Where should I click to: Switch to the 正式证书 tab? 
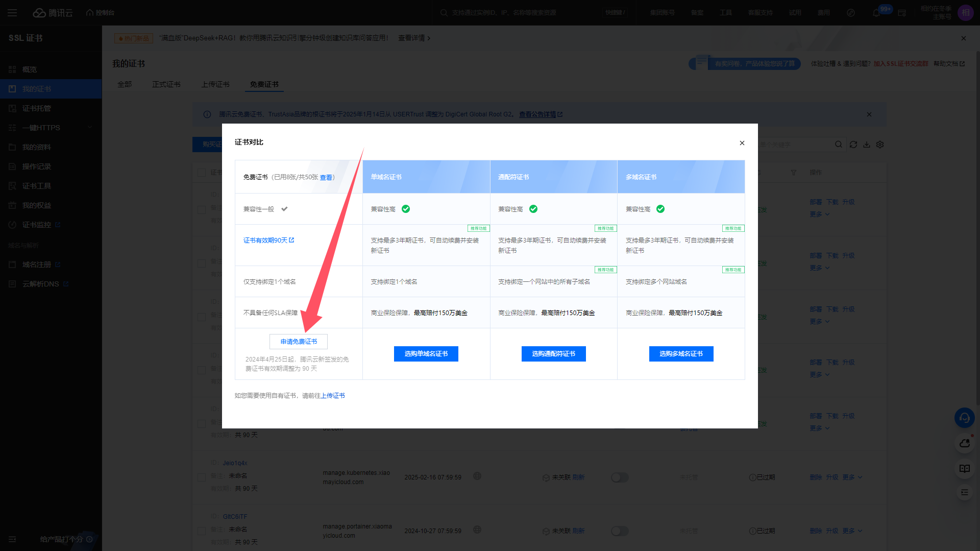[x=166, y=84]
